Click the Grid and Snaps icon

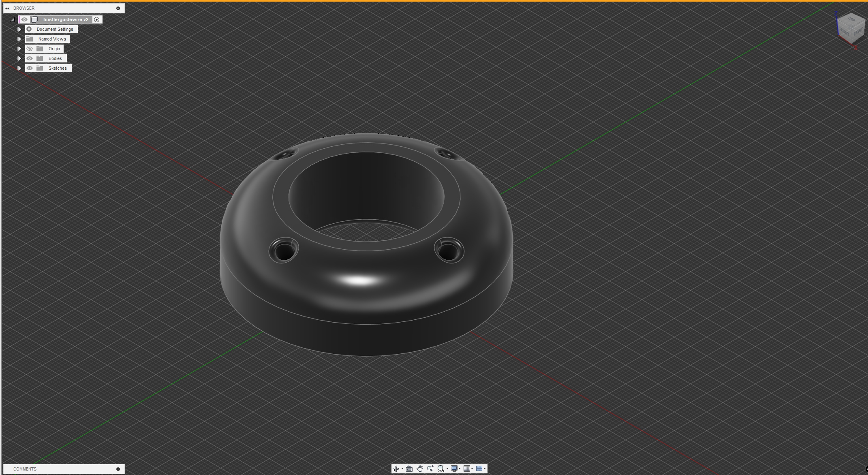(x=467, y=469)
